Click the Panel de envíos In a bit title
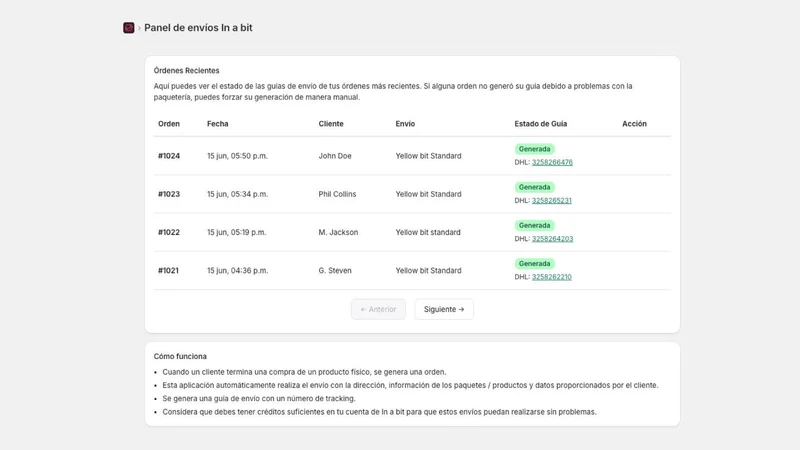 [198, 28]
